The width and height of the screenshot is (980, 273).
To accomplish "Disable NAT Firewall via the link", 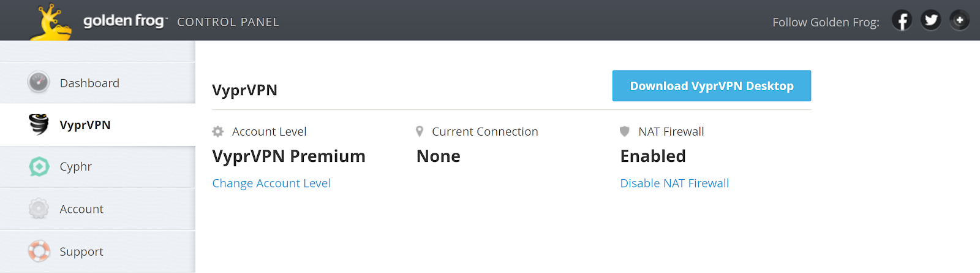I will click(674, 183).
